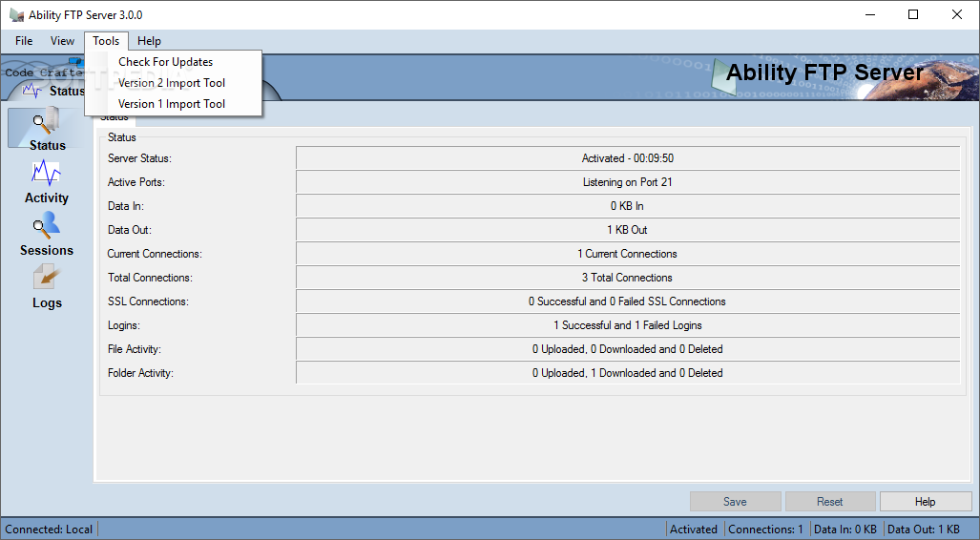Screen dimensions: 980x540
Task: Click 'Data In: 0 KB' in status bar
Action: pos(845,530)
